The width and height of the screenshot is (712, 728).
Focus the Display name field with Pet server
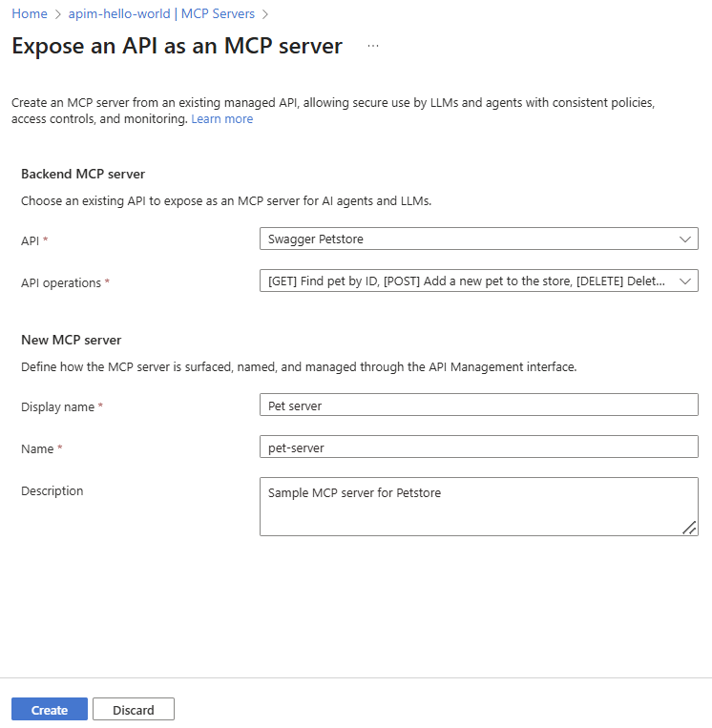(x=478, y=406)
